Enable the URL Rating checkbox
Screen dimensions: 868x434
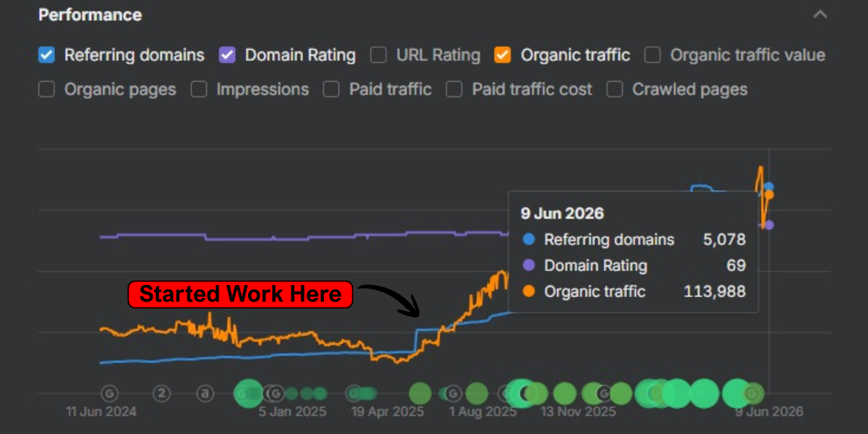pyautogui.click(x=378, y=55)
